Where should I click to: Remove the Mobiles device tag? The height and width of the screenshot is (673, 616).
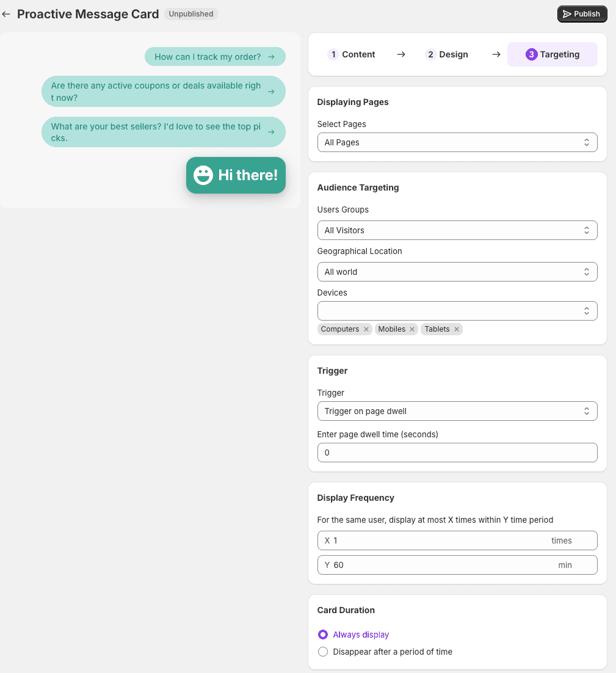point(412,329)
